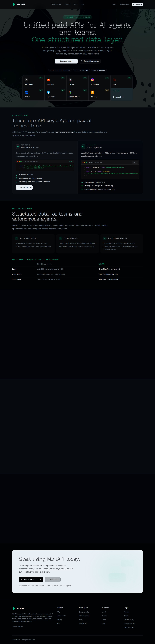Open the Google Maps API card icon

[70, 92]
